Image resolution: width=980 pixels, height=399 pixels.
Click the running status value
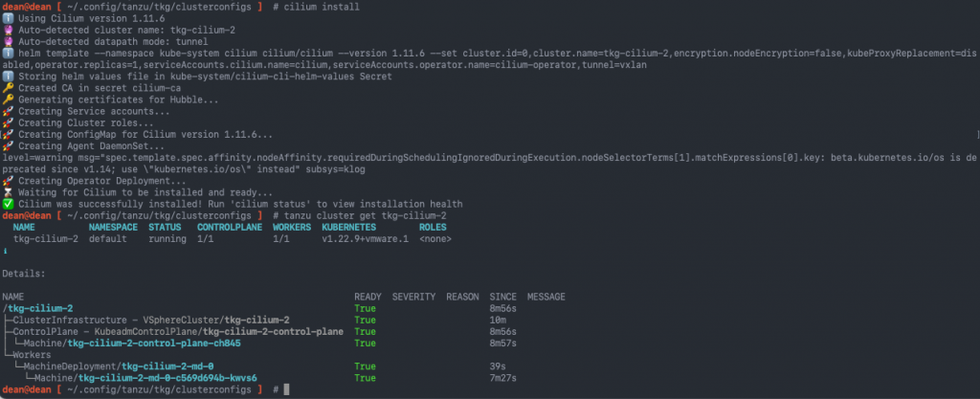167,239
